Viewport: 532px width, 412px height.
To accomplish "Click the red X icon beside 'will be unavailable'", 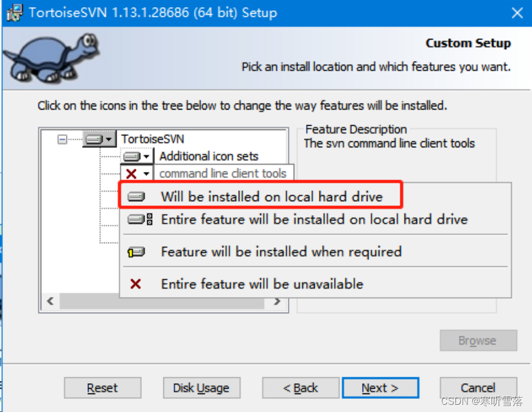I will coord(136,284).
